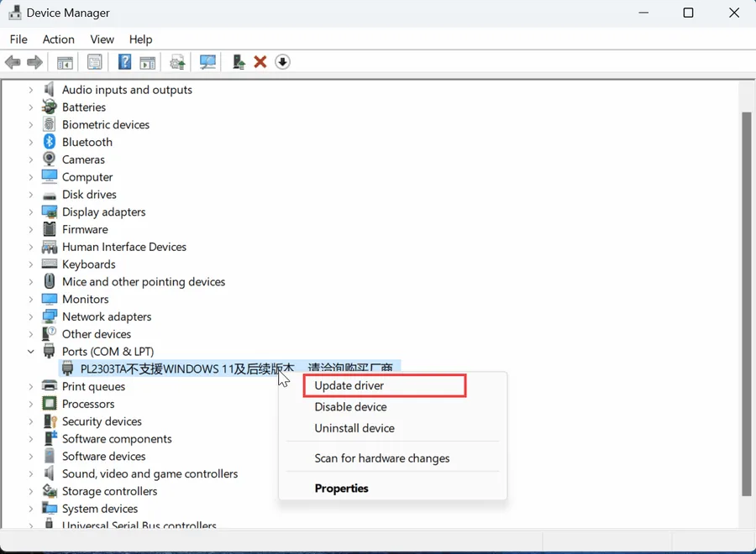
Task: Expand the Disk drives chevron
Action: pyautogui.click(x=31, y=194)
